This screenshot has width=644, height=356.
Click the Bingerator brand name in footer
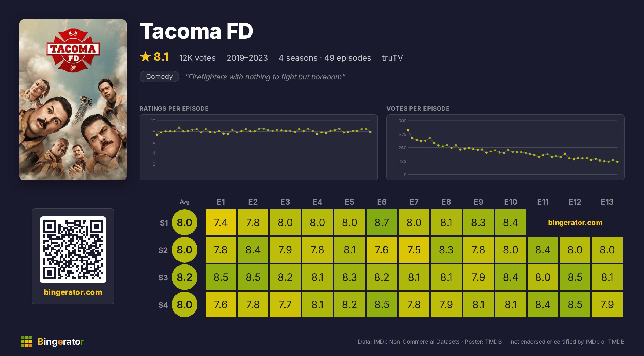click(61, 342)
